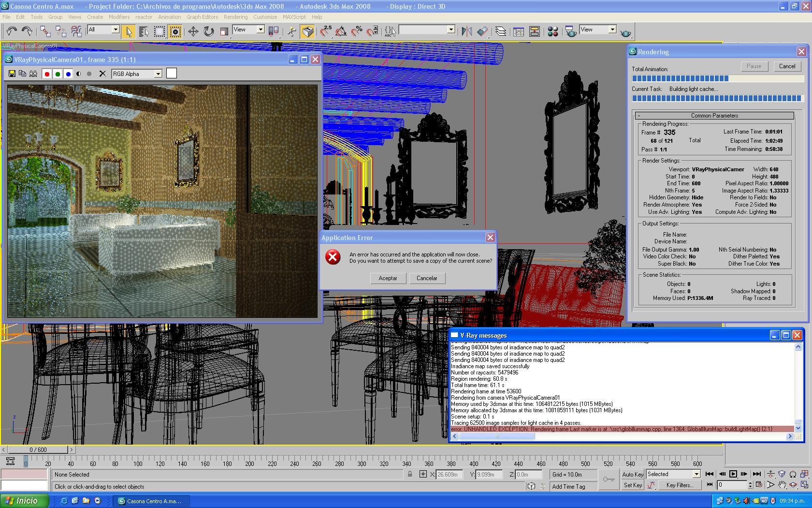This screenshot has width=812, height=508.
Task: Save the rendered bitmap in frame window
Action: point(12,74)
